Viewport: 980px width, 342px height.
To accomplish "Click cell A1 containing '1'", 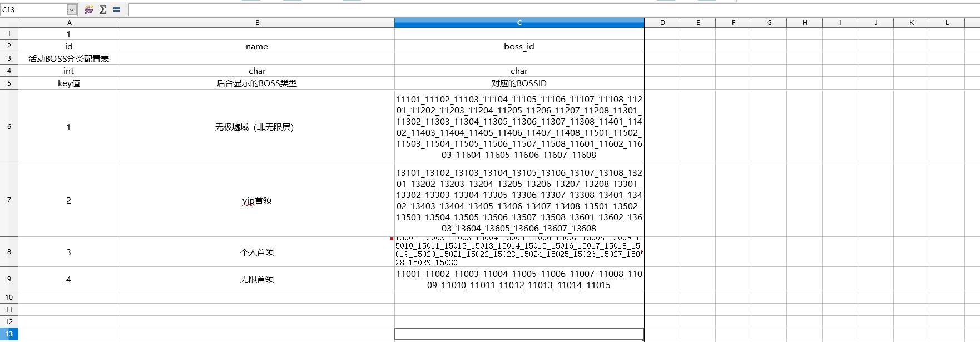I will click(69, 34).
